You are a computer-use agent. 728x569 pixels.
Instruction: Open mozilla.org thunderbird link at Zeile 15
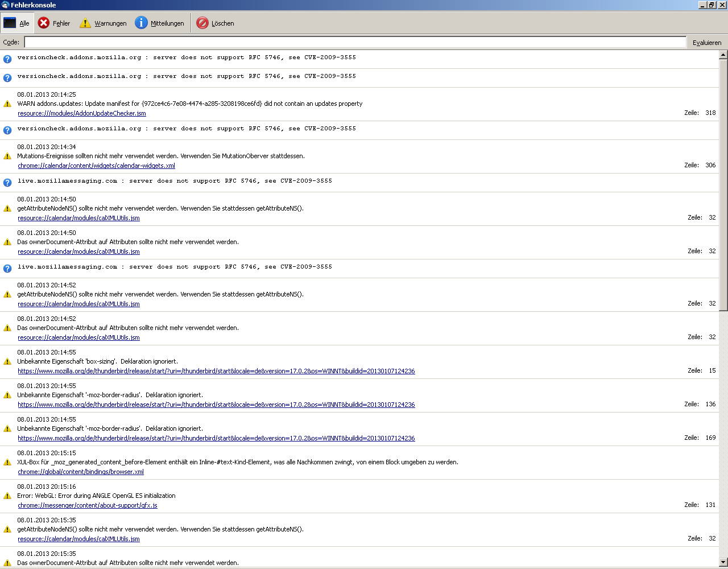click(x=216, y=371)
